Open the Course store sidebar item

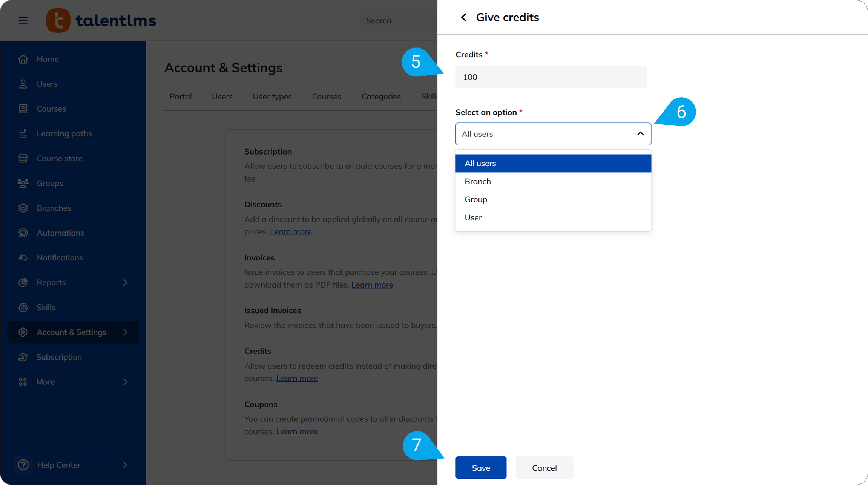[x=59, y=158]
